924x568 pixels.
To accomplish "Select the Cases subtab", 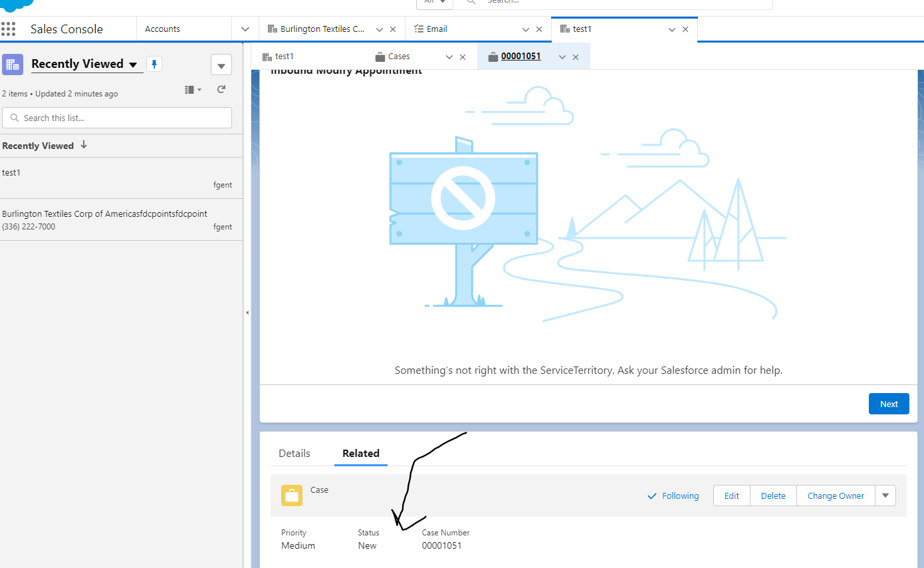I will point(399,57).
